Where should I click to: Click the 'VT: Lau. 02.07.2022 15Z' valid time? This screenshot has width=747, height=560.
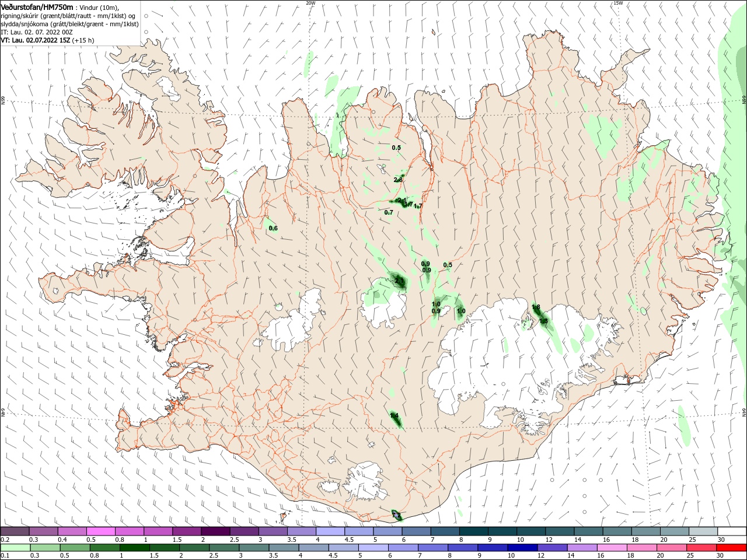point(36,40)
